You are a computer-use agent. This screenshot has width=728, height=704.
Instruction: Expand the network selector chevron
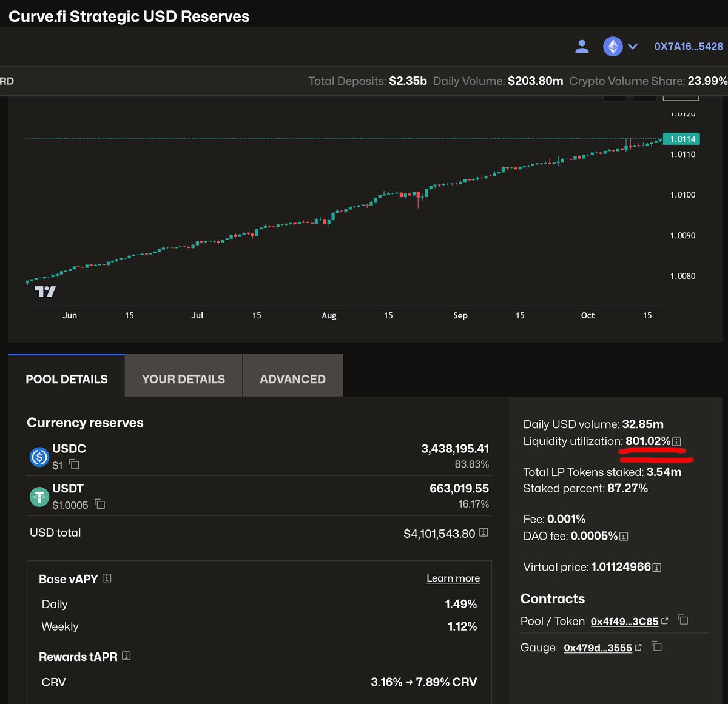coord(633,47)
